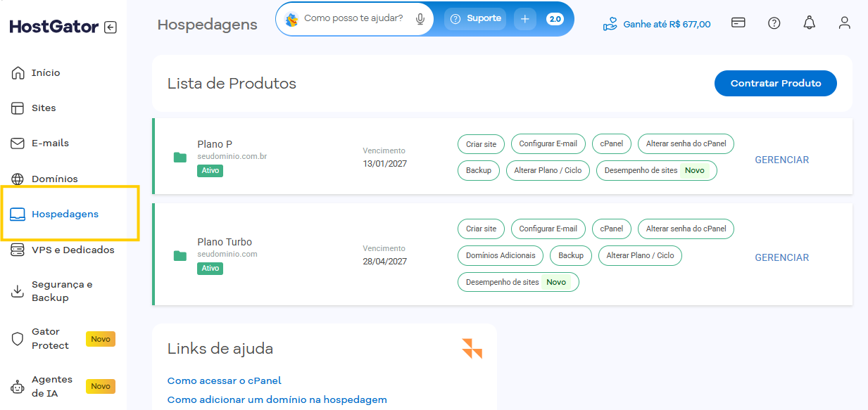The width and height of the screenshot is (868, 410).
Task: Click the Domínios globe icon
Action: tap(18, 179)
